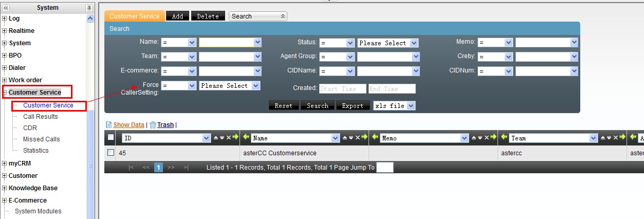
Task: Pin the System sidebar panel
Action: pyautogui.click(x=89, y=8)
